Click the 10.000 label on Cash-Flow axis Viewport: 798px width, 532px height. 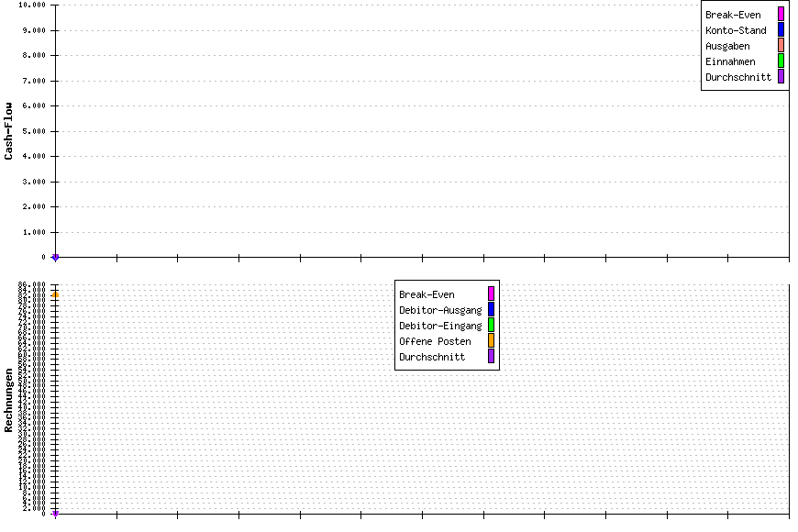coord(32,5)
